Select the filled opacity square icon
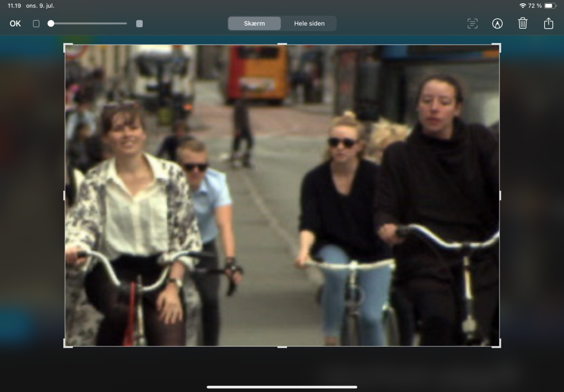Image resolution: width=564 pixels, height=392 pixels. pos(139,24)
